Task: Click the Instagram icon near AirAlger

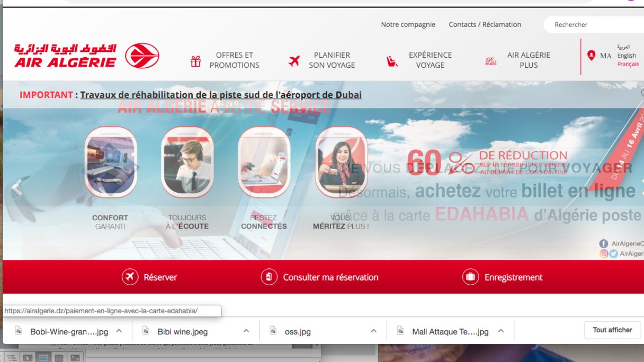Action: click(x=604, y=254)
